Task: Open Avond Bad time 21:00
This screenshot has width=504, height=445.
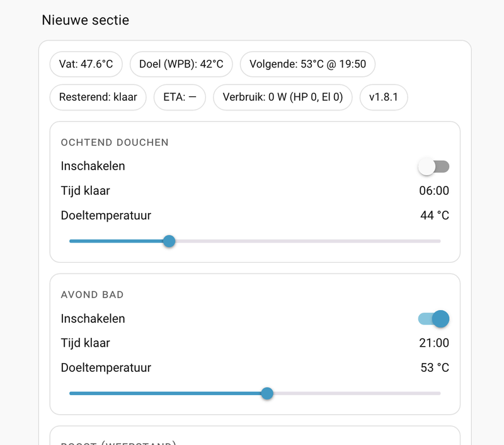Action: tap(434, 344)
